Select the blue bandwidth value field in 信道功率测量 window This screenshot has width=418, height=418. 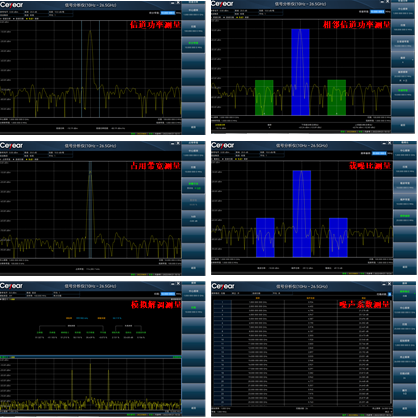click(x=168, y=13)
